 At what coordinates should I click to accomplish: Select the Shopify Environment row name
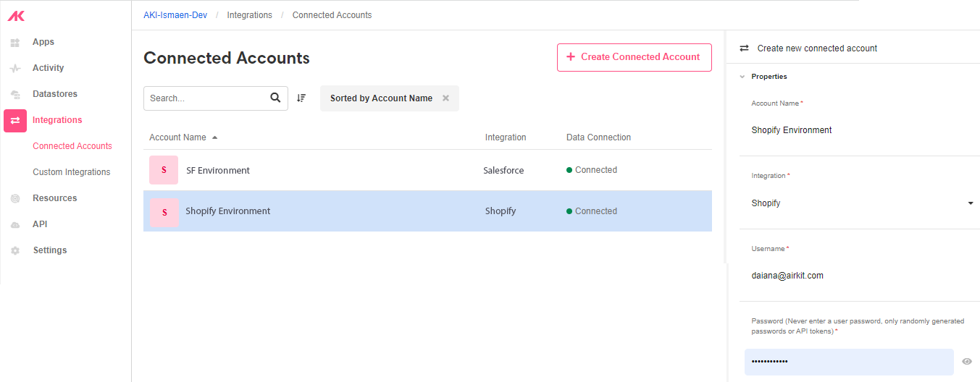(228, 211)
